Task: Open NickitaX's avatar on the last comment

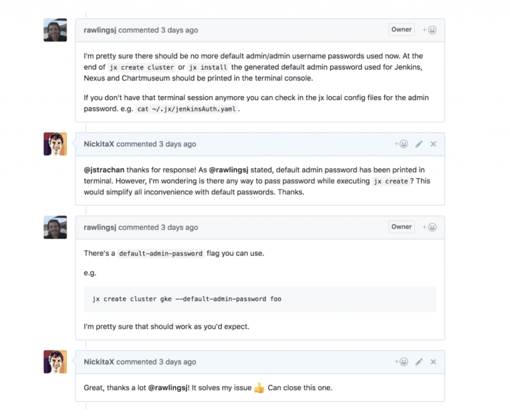Action: click(x=55, y=362)
